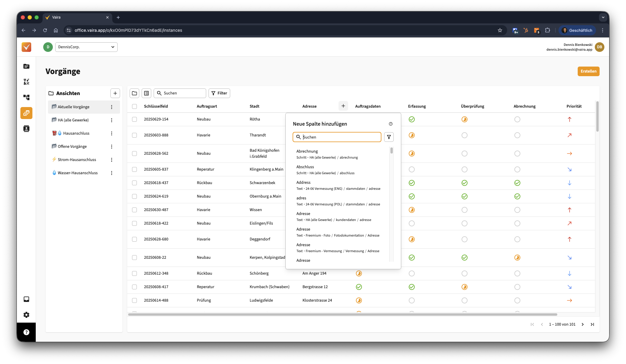The width and height of the screenshot is (626, 364).
Task: Click the help icon in Neue Spalte popup
Action: point(390,124)
